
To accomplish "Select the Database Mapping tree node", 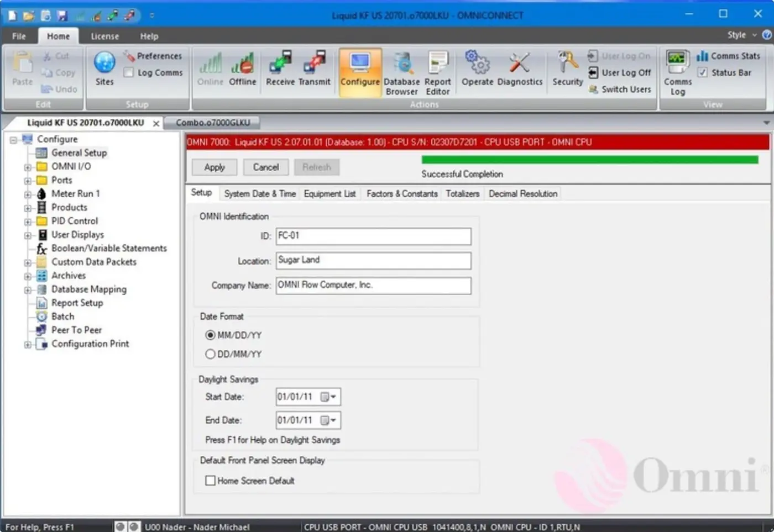I will 89,289.
